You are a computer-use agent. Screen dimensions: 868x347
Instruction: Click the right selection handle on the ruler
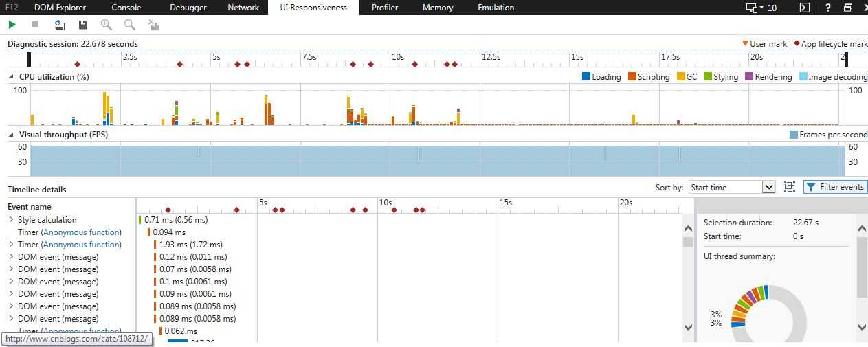(x=845, y=60)
